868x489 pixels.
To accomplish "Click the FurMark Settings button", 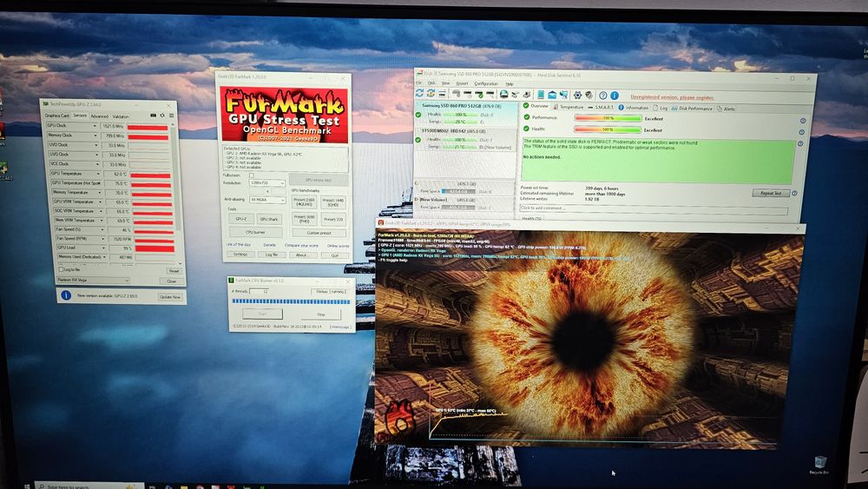I will pyautogui.click(x=240, y=254).
